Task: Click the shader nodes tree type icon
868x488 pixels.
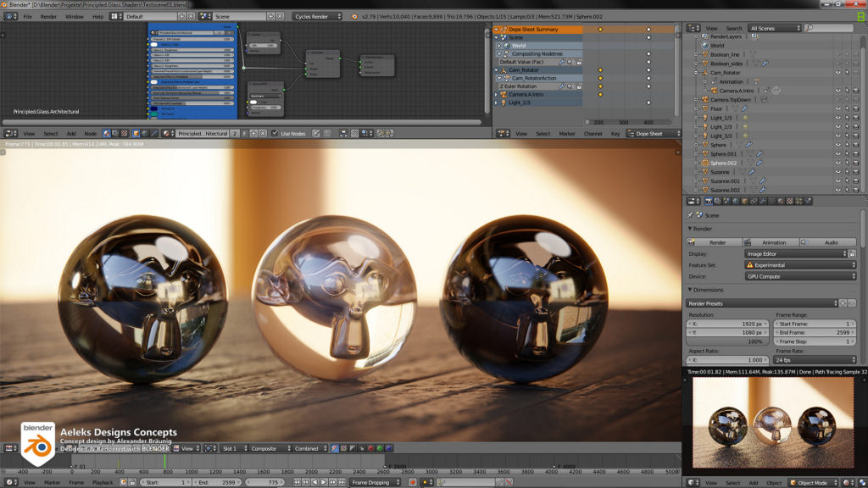Action: (106, 133)
